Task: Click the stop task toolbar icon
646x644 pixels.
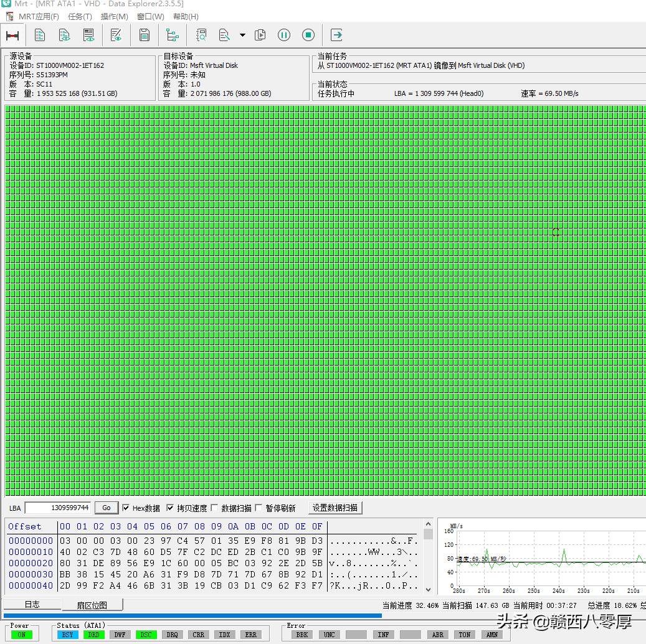Action: click(x=308, y=35)
